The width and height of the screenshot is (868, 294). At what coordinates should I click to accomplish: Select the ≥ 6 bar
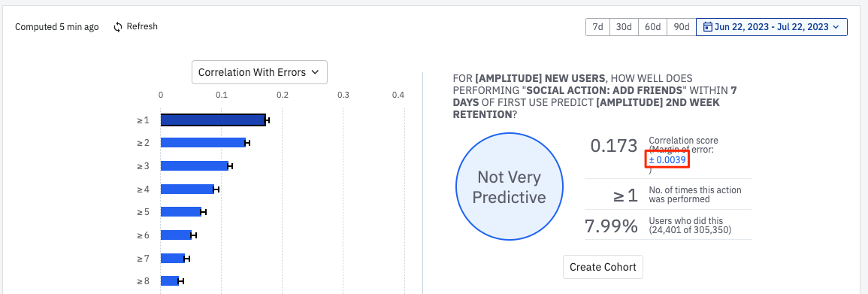[176, 235]
